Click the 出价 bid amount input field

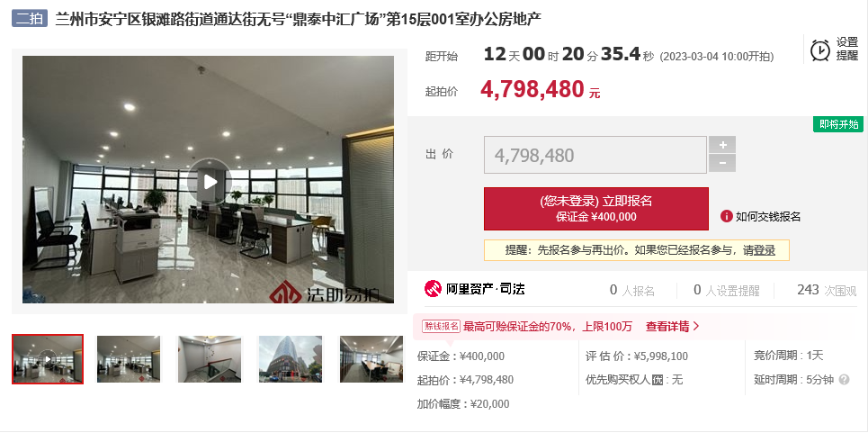[x=595, y=155]
